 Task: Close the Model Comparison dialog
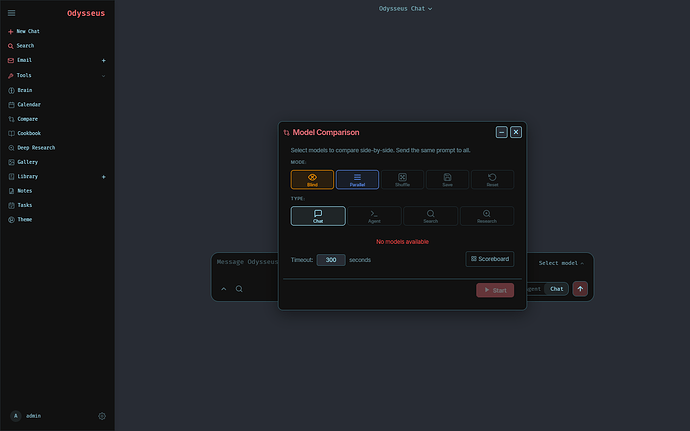pos(516,132)
